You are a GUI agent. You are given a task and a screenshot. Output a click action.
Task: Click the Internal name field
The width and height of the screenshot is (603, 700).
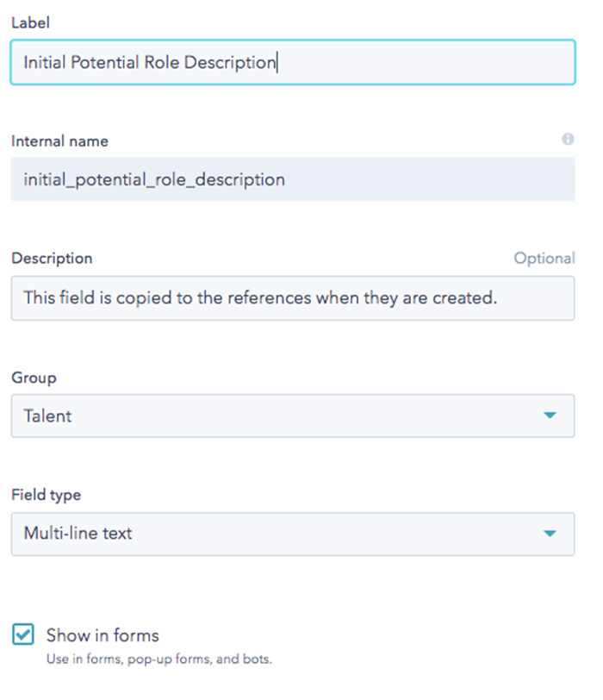click(293, 179)
